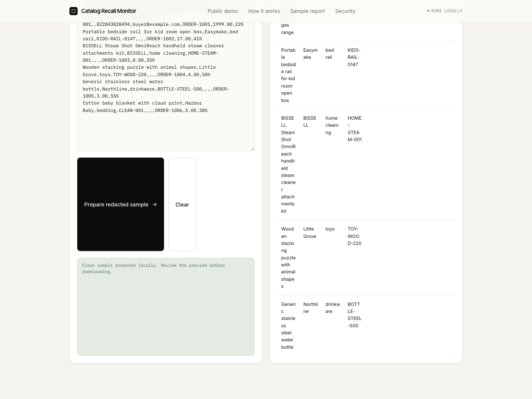Open the Catalog Recall Monitor home link
Image resolution: width=532 pixels, height=399 pixels.
103,11
